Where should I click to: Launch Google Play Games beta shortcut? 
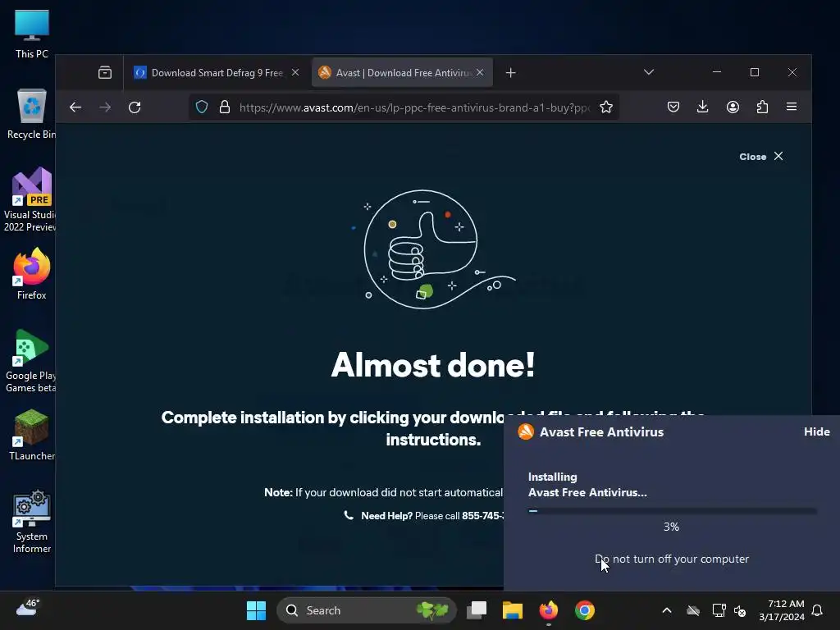click(30, 360)
